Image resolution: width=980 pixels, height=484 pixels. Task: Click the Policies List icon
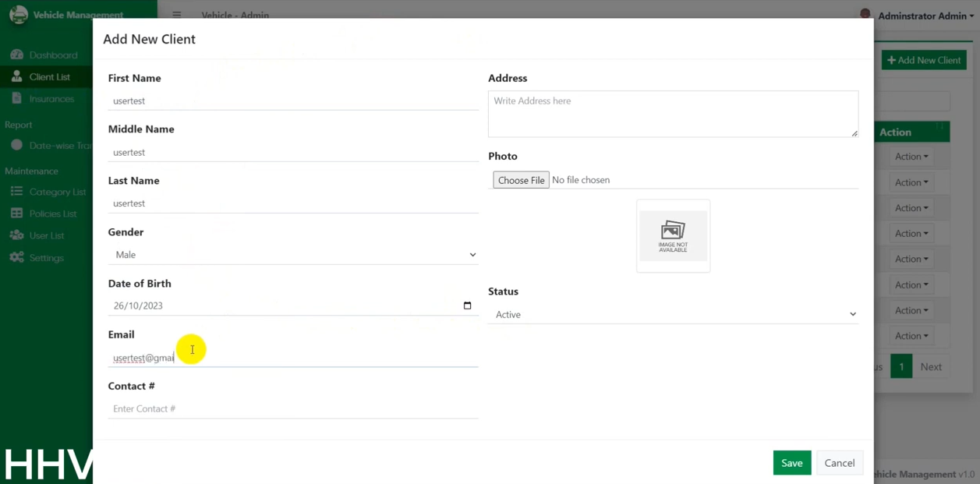16,214
